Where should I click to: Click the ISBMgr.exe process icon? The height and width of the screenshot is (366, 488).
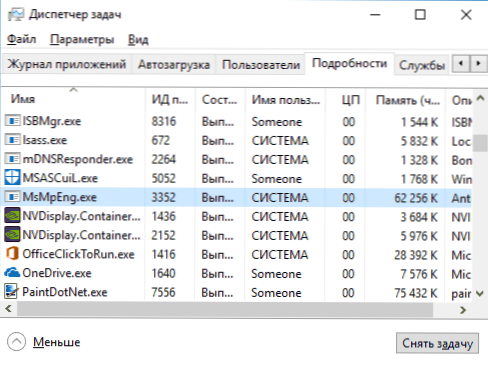[x=12, y=121]
